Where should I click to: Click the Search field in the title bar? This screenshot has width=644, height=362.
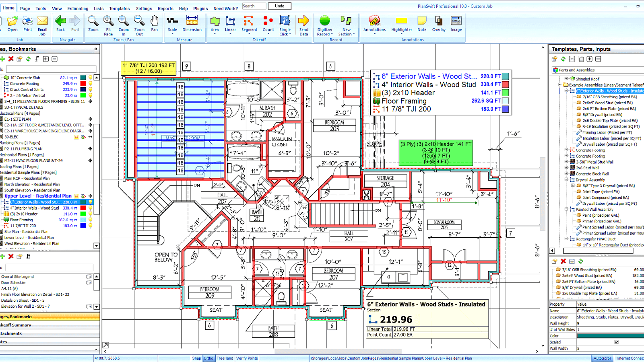(254, 6)
